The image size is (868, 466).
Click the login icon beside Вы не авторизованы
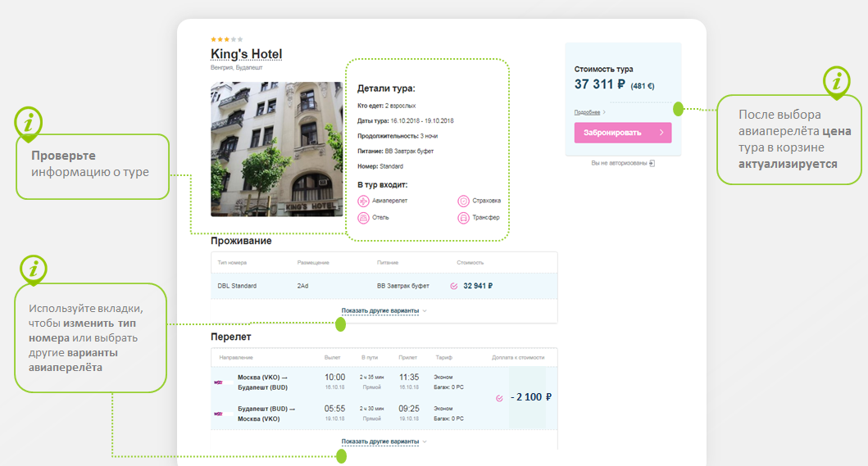tap(652, 163)
